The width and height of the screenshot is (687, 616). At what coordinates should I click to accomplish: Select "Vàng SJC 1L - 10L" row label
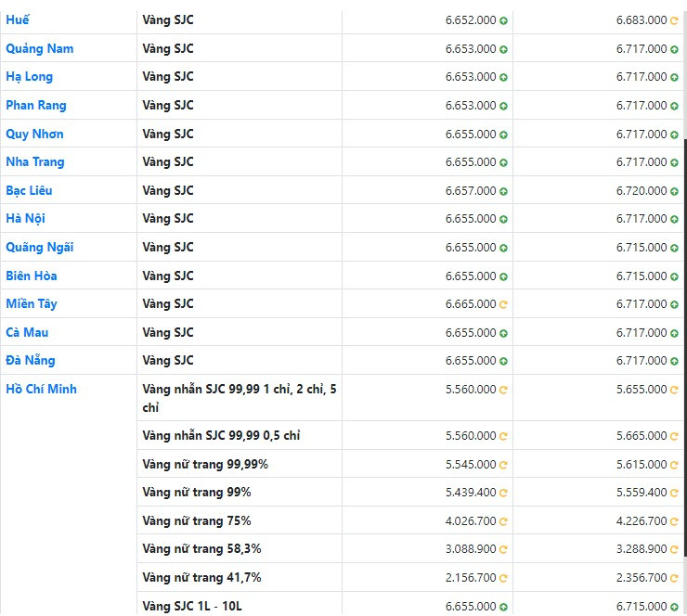(192, 607)
